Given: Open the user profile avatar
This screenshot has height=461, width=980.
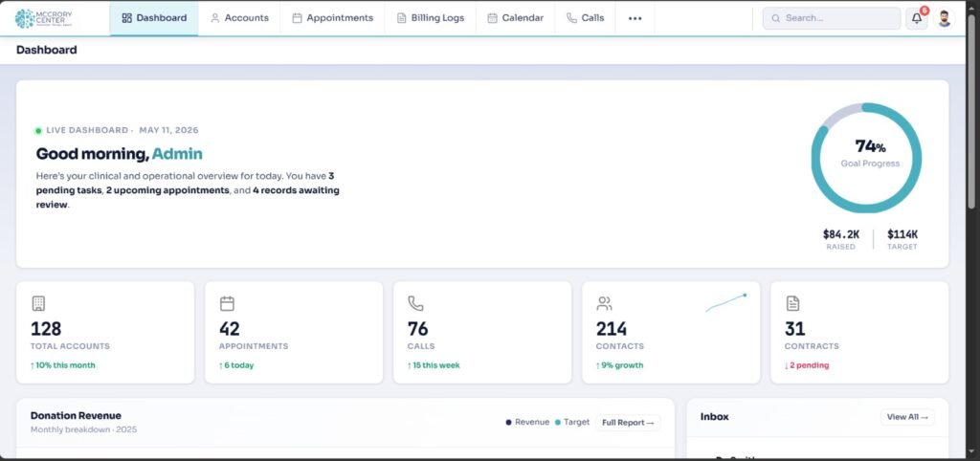Looking at the screenshot, I should click(x=945, y=18).
